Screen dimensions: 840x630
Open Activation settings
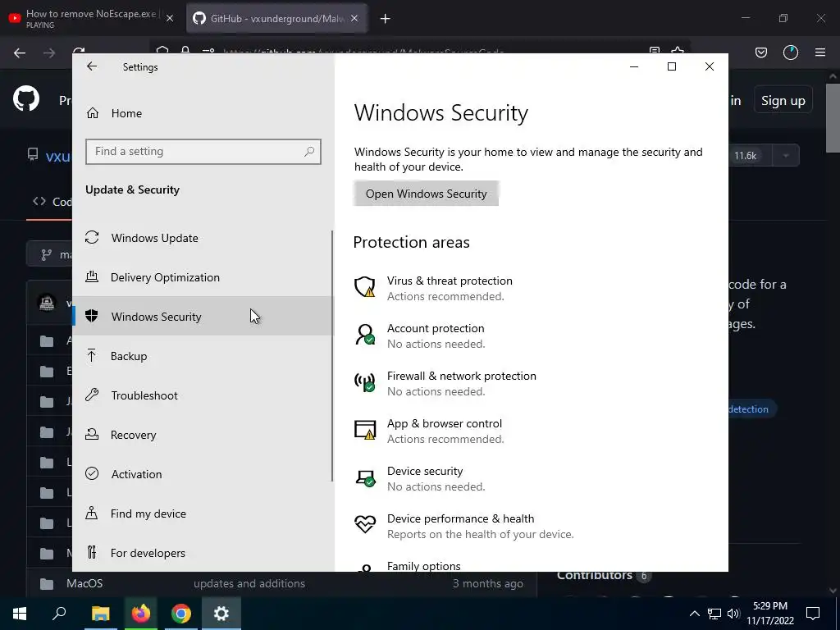[203, 473]
